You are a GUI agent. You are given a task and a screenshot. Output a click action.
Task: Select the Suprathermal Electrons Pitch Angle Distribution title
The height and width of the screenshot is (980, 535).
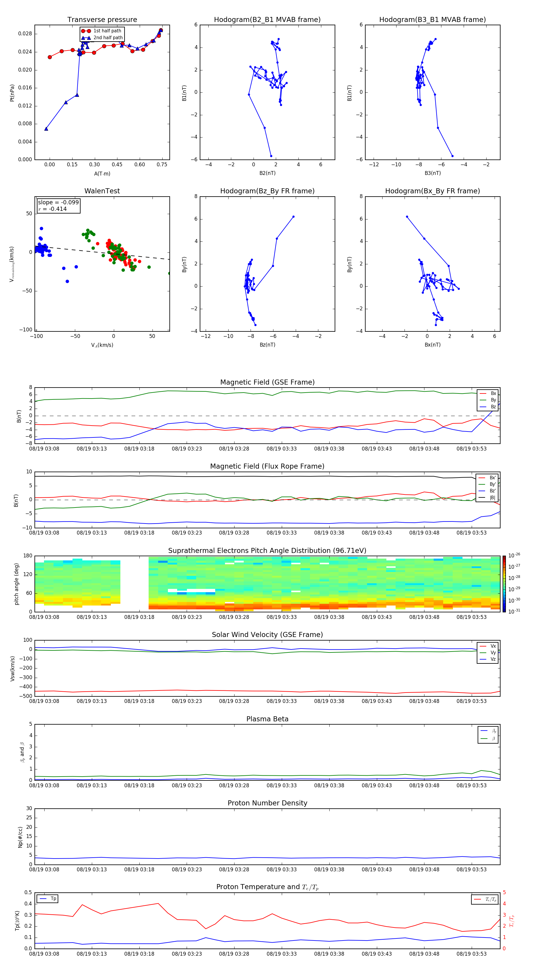tap(267, 551)
